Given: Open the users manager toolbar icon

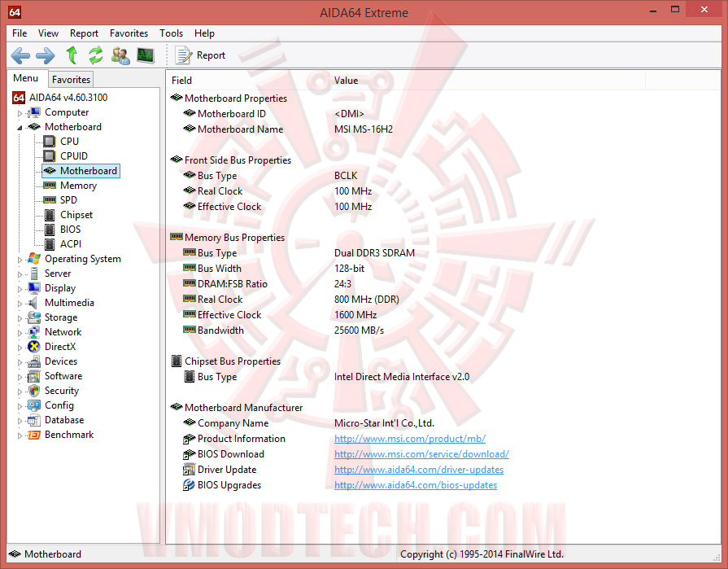Looking at the screenshot, I should click(120, 55).
